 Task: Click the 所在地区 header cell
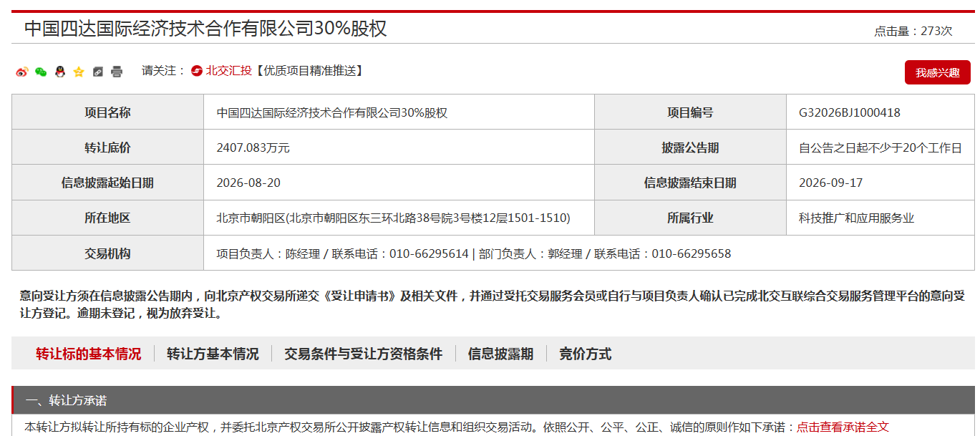pos(107,218)
